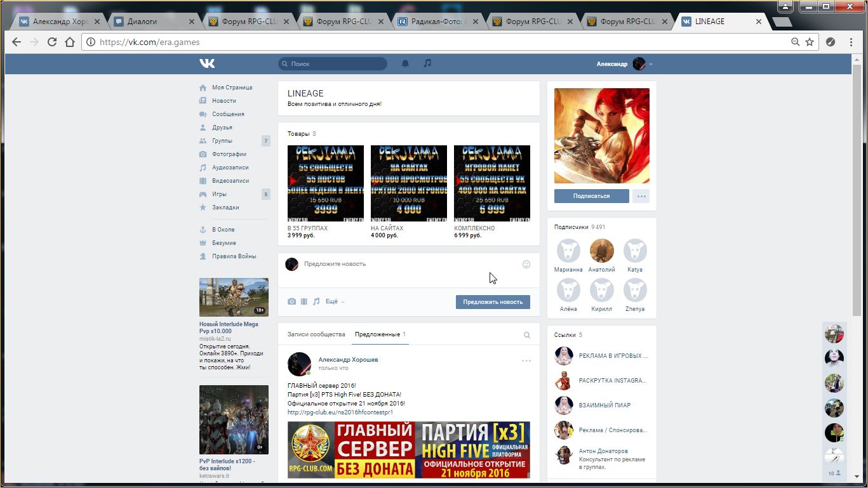Image resolution: width=868 pixels, height=488 pixels.
Task: Click the site info icon in address bar
Action: click(x=91, y=42)
